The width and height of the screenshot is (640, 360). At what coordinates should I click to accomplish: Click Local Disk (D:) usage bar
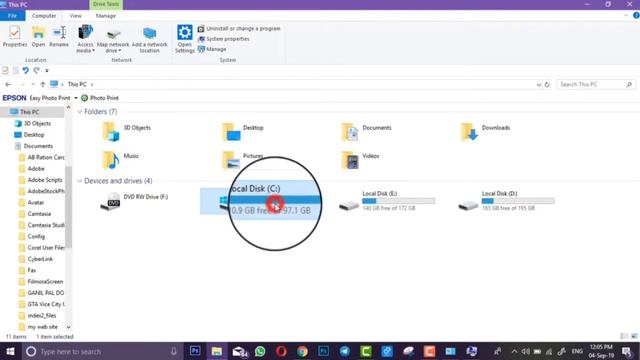click(x=518, y=201)
